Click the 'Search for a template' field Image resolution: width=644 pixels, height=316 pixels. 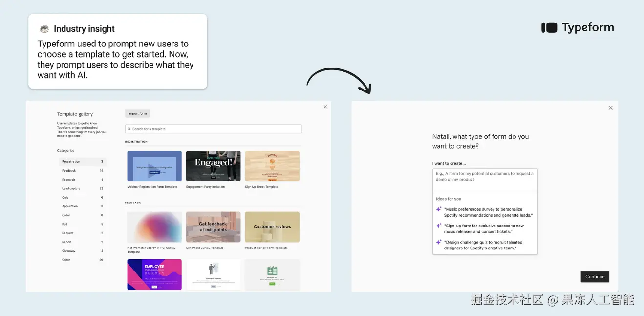[x=214, y=129]
